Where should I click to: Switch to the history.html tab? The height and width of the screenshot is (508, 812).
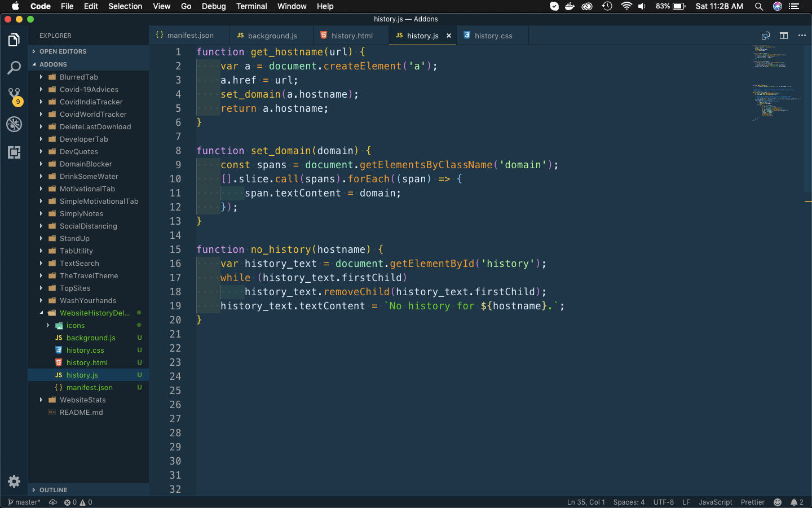[x=351, y=36]
